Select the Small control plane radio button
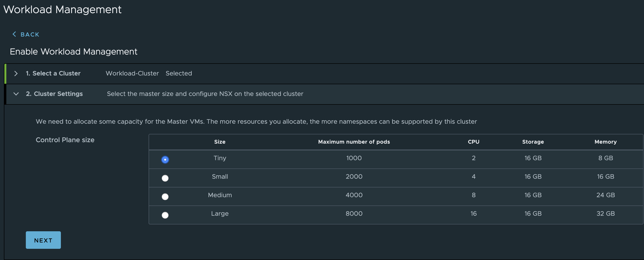 (165, 178)
